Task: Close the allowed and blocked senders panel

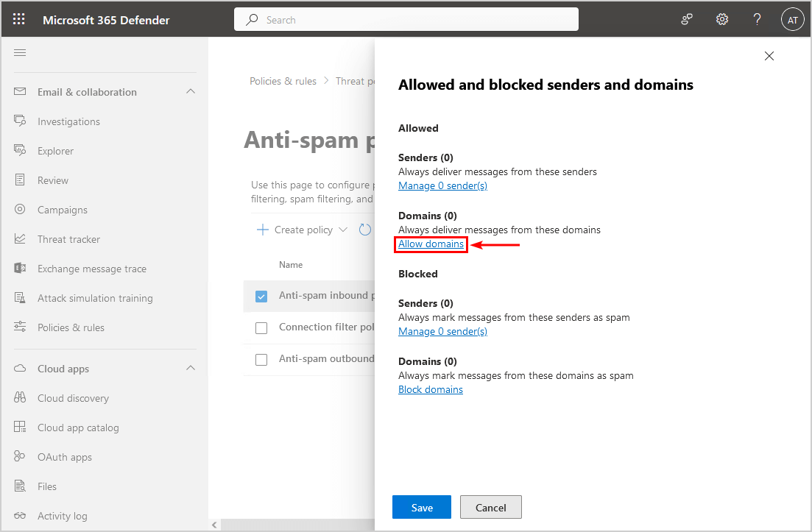Action: (769, 56)
